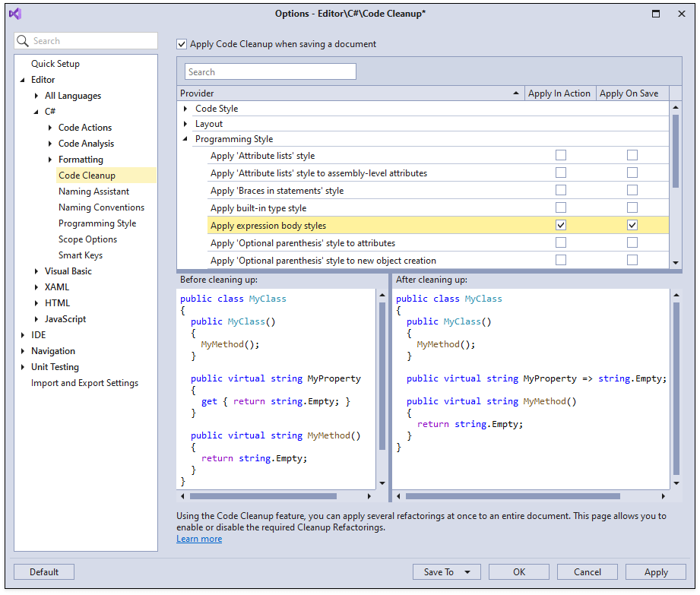Check Apply In Action for 'Attribute lists' style
The width and height of the screenshot is (700, 595).
pos(561,156)
